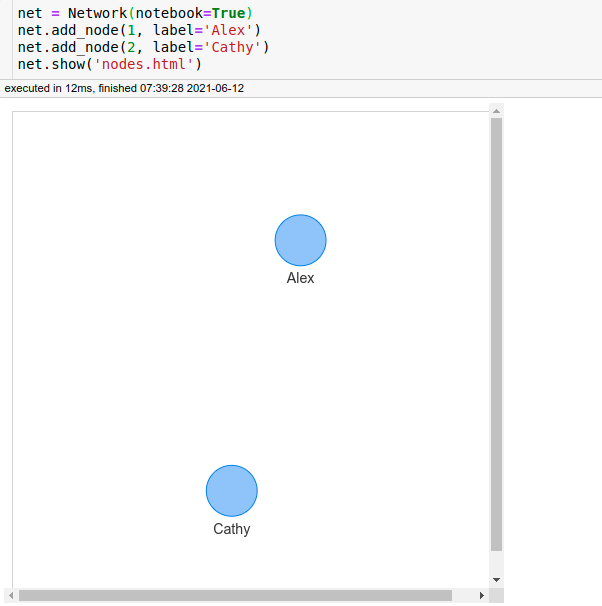Click the vertical scrollbar down arrow
This screenshot has width=602, height=606.
pyautogui.click(x=497, y=580)
